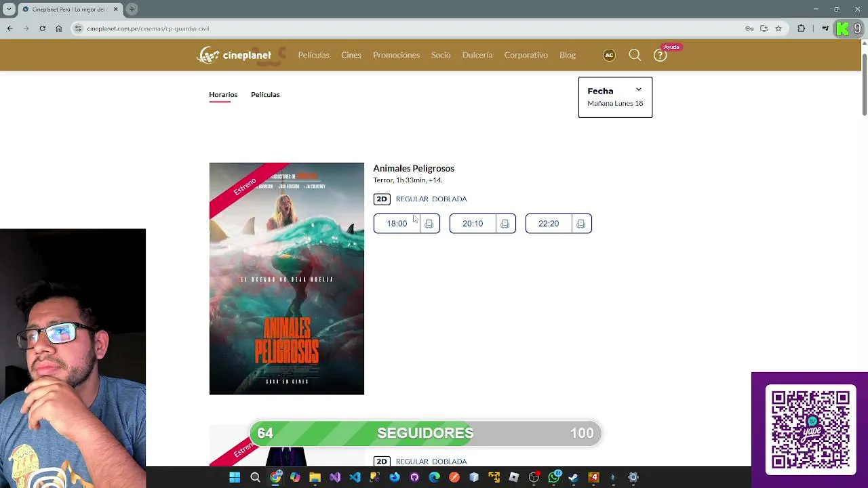Open Steam from the taskbar
Viewport: 868px width, 488px height.
point(574,477)
